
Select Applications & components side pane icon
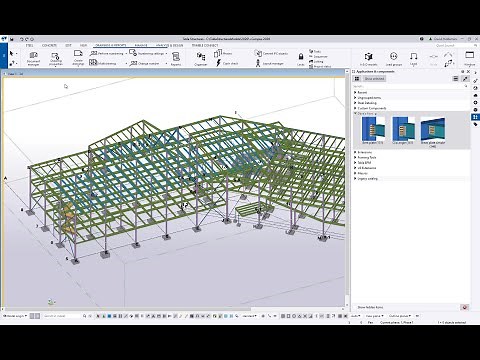[475, 117]
